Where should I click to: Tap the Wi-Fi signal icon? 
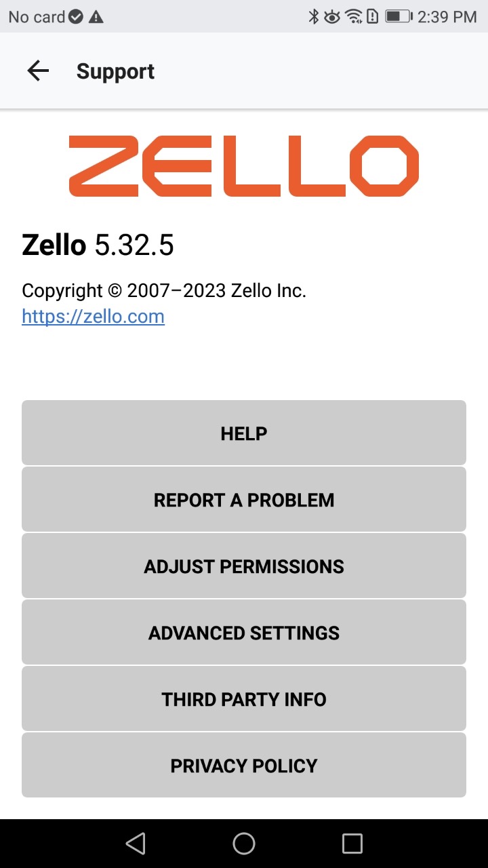pos(353,16)
